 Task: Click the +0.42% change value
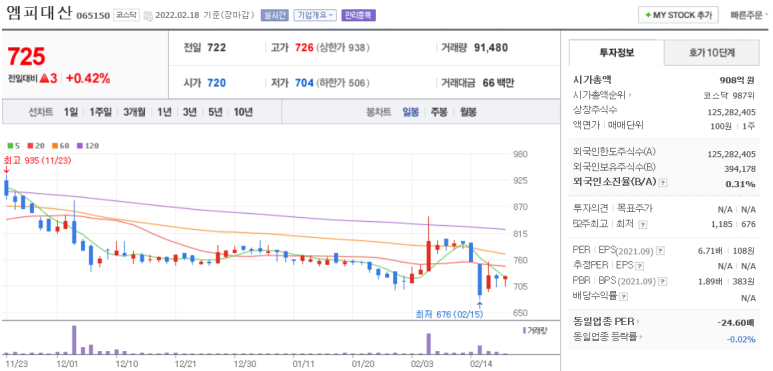pyautogui.click(x=88, y=78)
